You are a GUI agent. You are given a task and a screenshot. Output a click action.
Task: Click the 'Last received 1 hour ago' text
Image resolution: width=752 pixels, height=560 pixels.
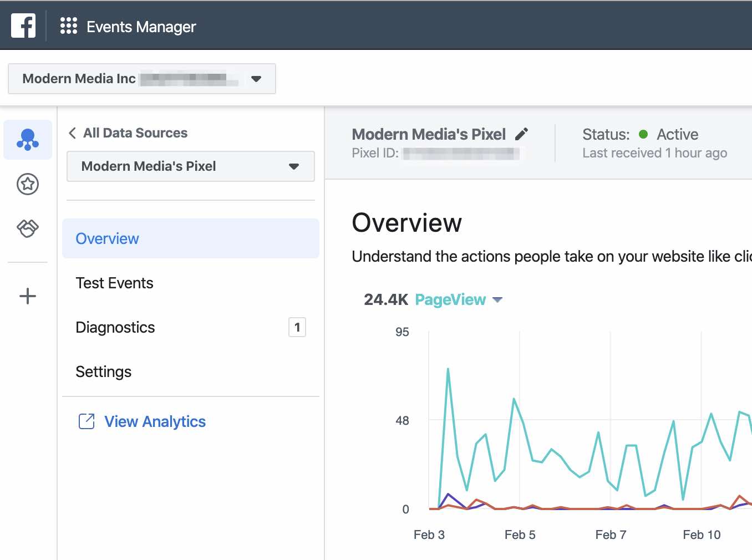point(654,153)
